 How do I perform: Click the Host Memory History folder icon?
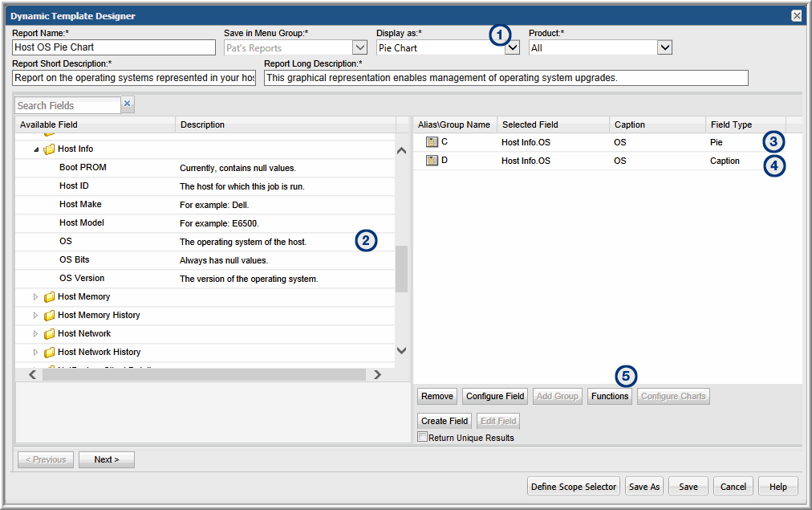click(49, 316)
